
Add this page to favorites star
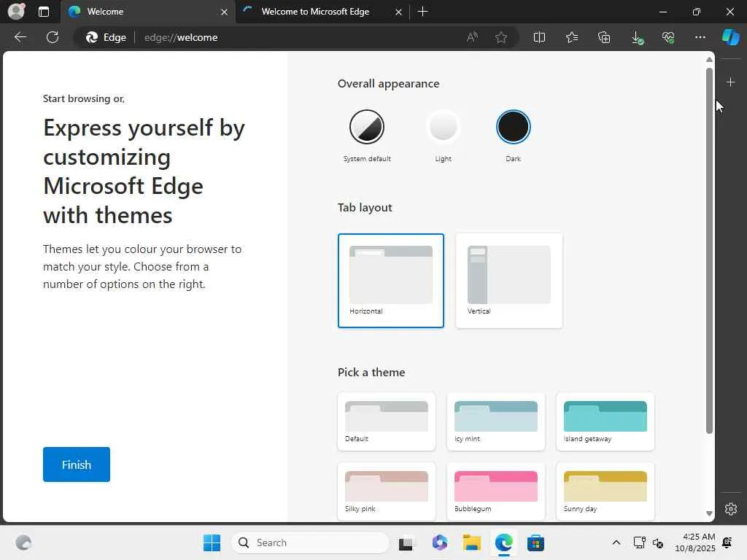(x=500, y=37)
